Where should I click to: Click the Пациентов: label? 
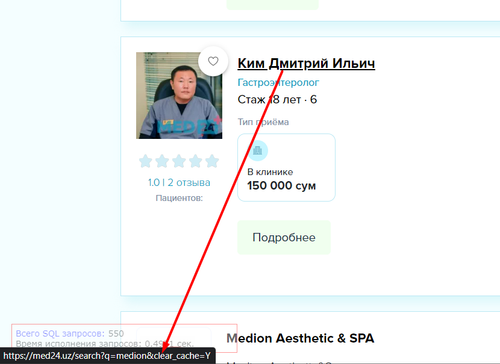179,198
